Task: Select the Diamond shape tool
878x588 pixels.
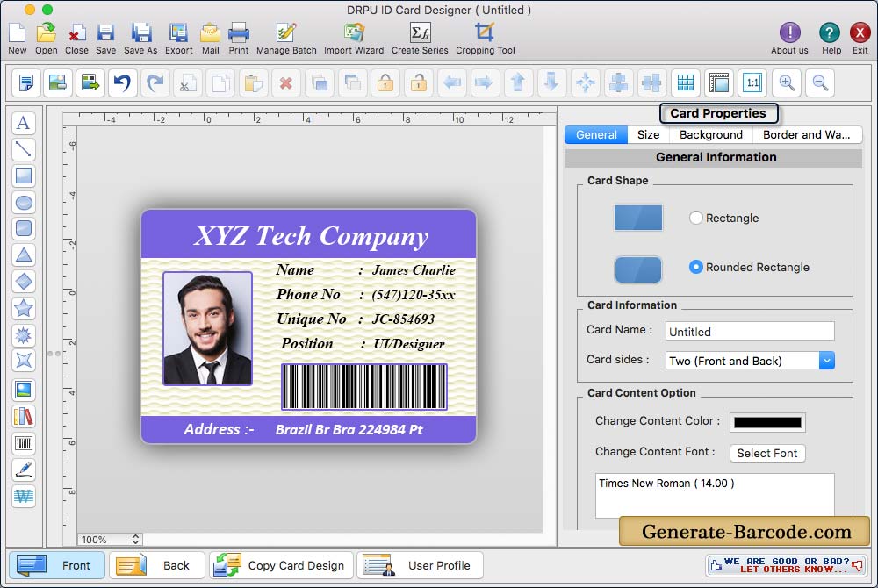Action: point(24,282)
